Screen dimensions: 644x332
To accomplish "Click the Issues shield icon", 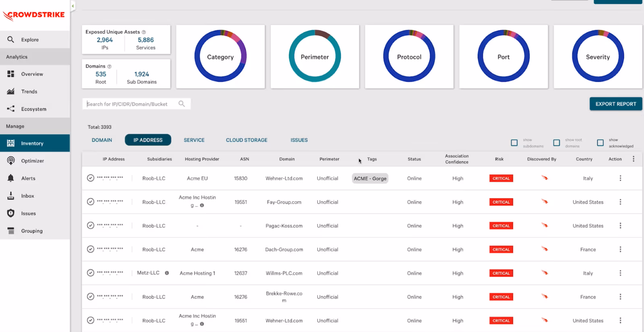I will [11, 213].
